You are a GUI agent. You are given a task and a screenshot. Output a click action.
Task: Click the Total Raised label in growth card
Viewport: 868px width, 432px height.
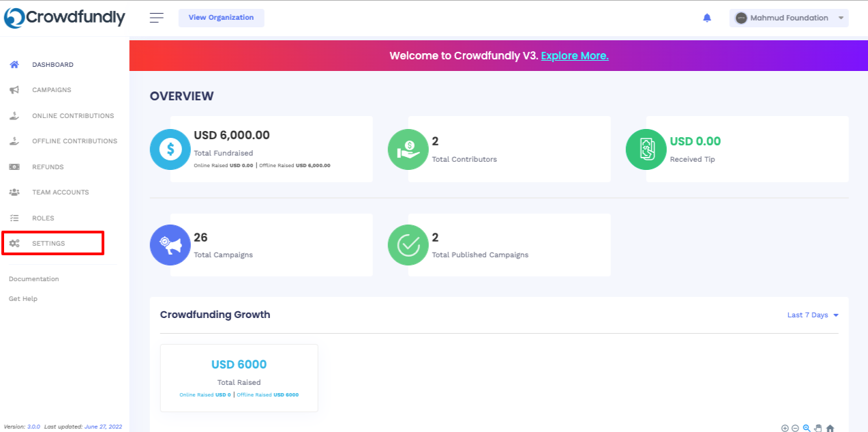tap(239, 382)
